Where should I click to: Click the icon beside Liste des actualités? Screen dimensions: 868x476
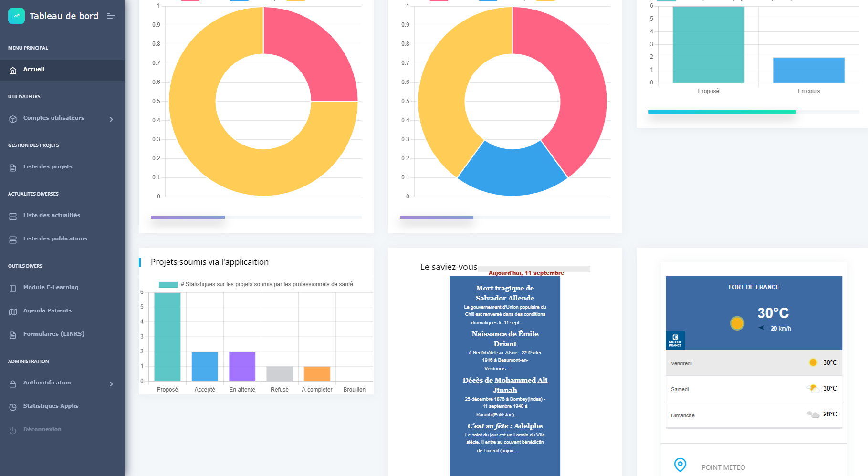(x=13, y=217)
